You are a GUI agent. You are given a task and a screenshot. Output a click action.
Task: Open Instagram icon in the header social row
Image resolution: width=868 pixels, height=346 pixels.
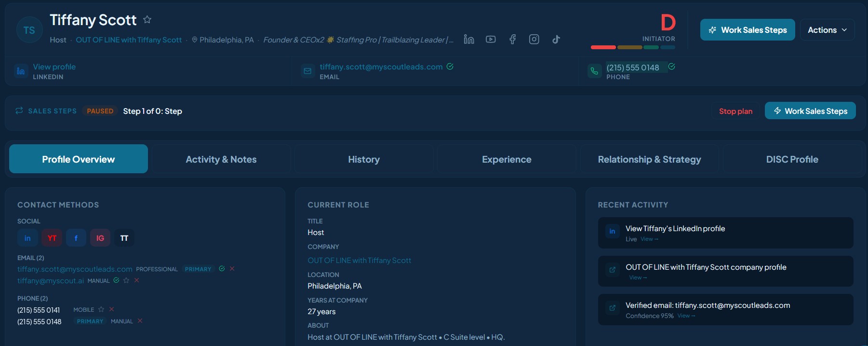tap(534, 40)
